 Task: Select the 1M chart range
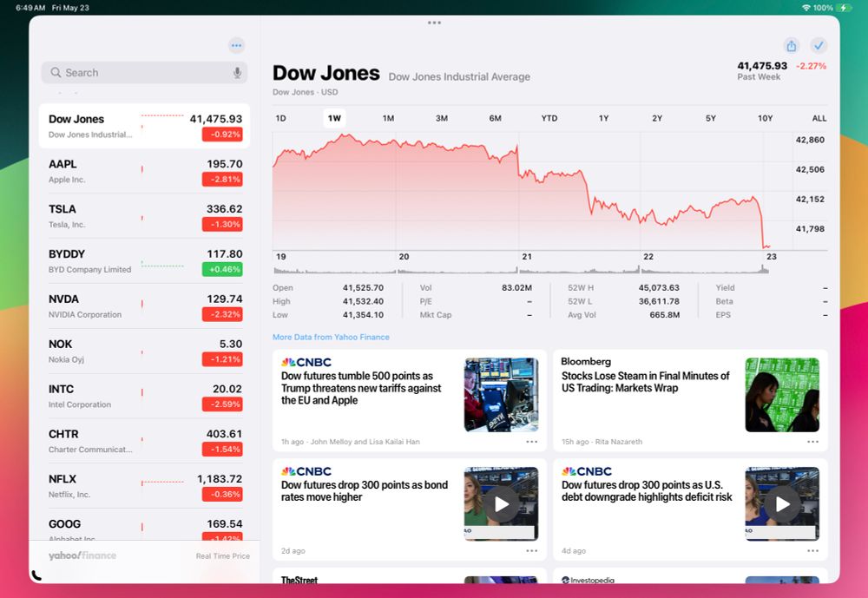[388, 118]
